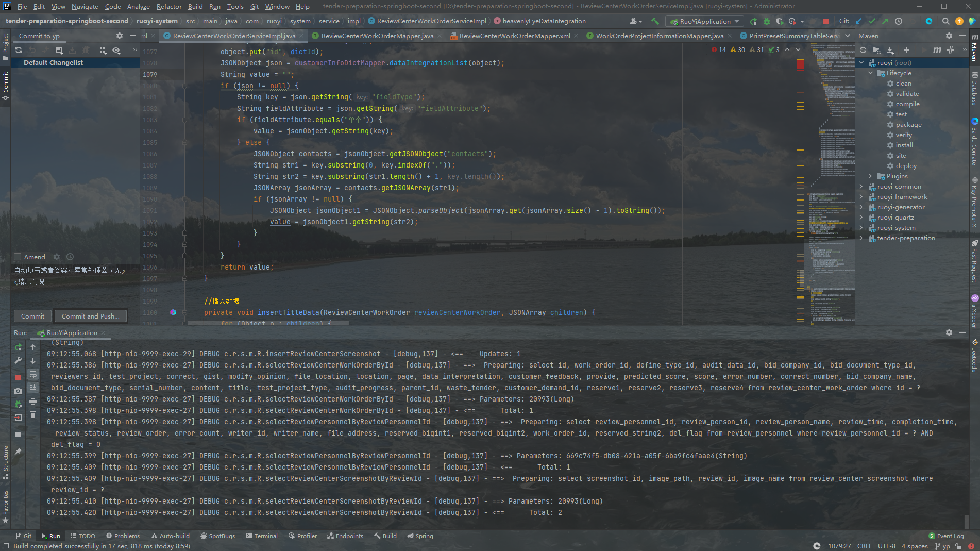This screenshot has height=551, width=980.
Task: Enable the Amend checkbox
Action: coord(18,257)
